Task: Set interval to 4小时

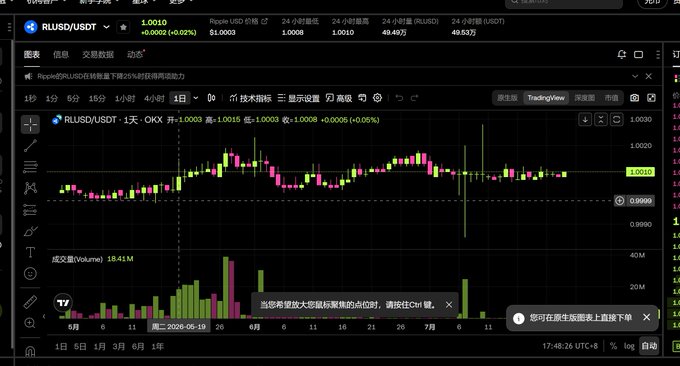Action: point(154,98)
